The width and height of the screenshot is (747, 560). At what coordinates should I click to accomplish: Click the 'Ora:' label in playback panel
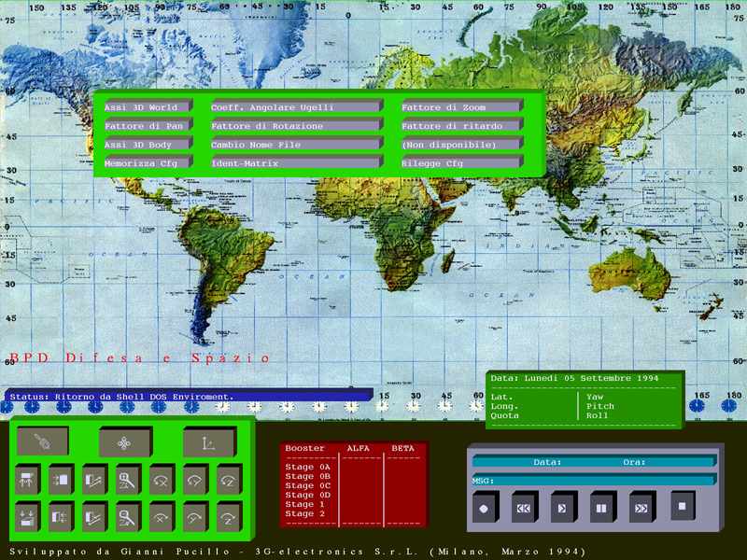[x=634, y=462]
